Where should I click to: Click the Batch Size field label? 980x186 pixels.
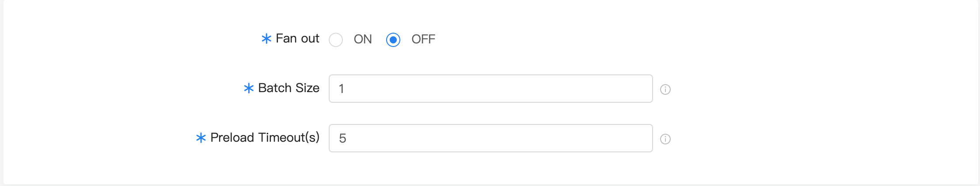coord(289,88)
